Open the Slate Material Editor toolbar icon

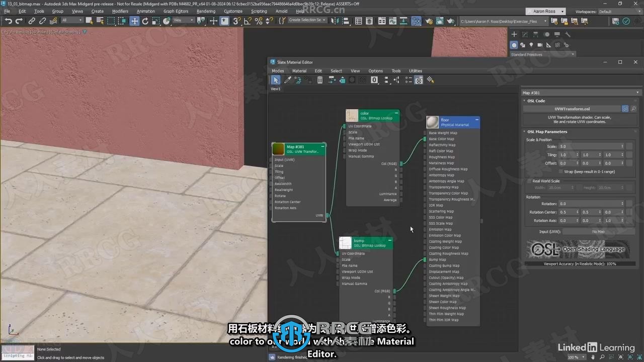[x=416, y=21]
